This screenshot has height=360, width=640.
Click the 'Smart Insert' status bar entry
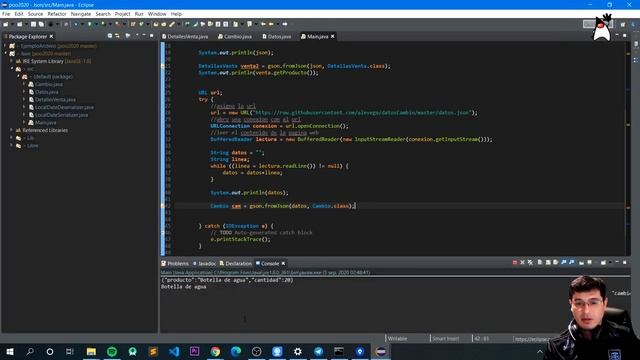click(445, 338)
